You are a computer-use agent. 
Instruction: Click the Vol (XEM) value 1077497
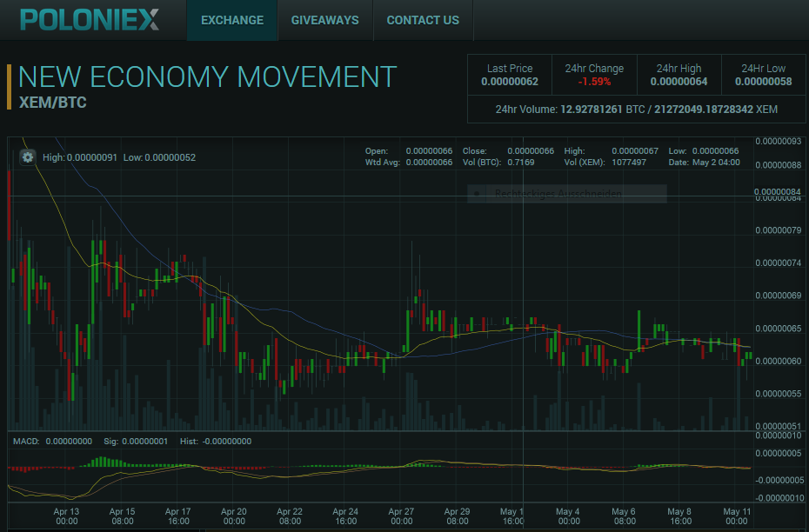(629, 163)
